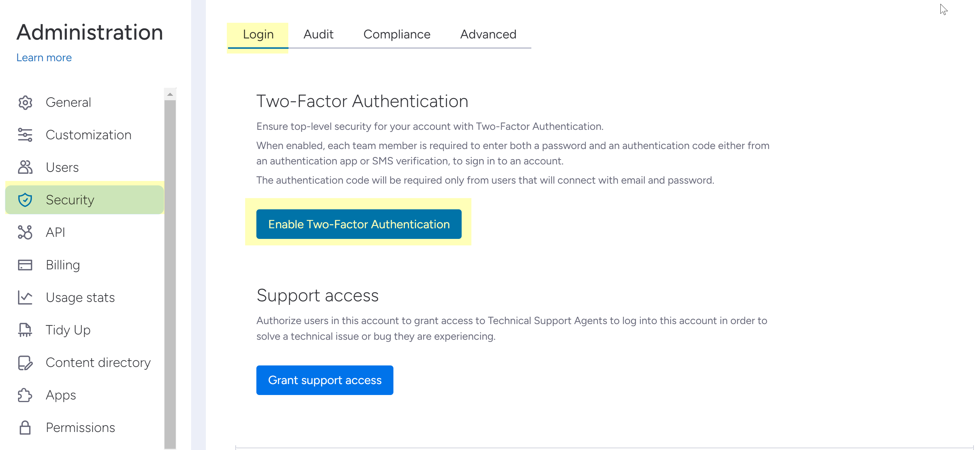Screen dimensions: 980x450
Task: Click the Usage stats chart icon
Action: tap(25, 297)
